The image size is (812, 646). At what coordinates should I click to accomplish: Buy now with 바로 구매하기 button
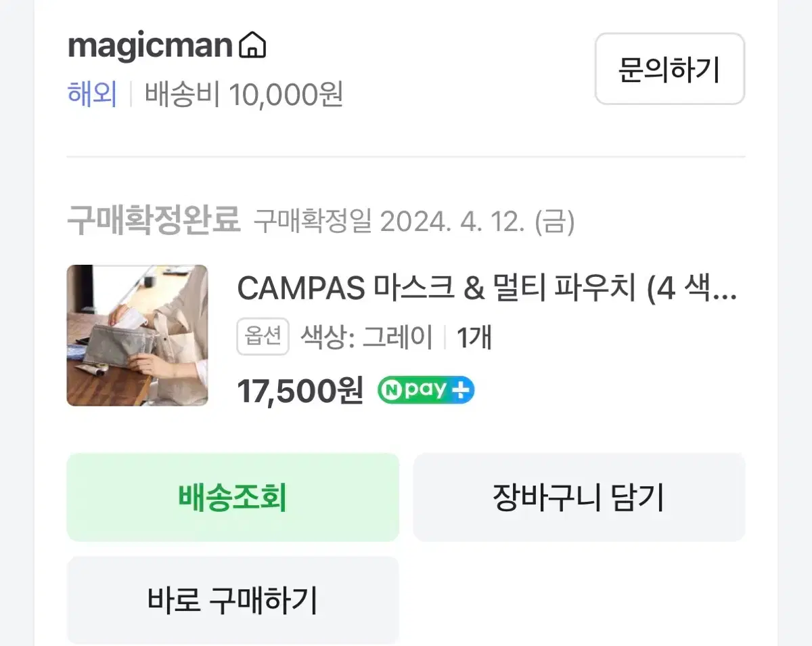point(233,600)
